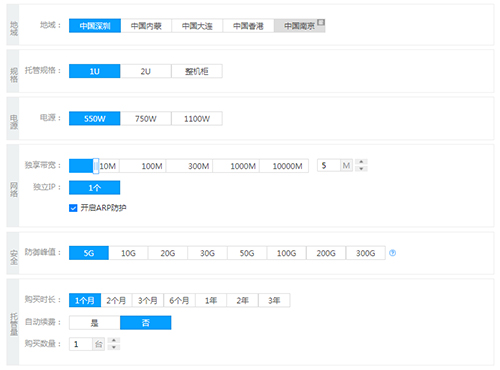Toggle the 开启ARP防护 checkbox

click(x=73, y=208)
